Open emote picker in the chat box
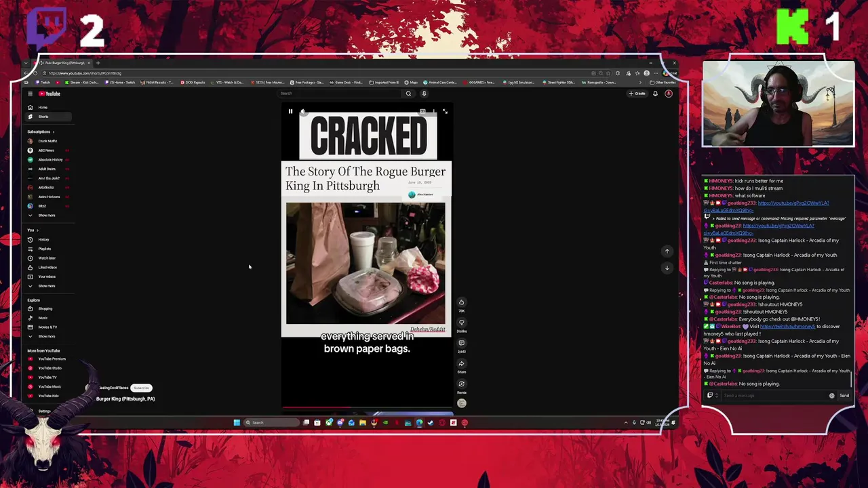Viewport: 868px width, 488px height. tap(832, 396)
